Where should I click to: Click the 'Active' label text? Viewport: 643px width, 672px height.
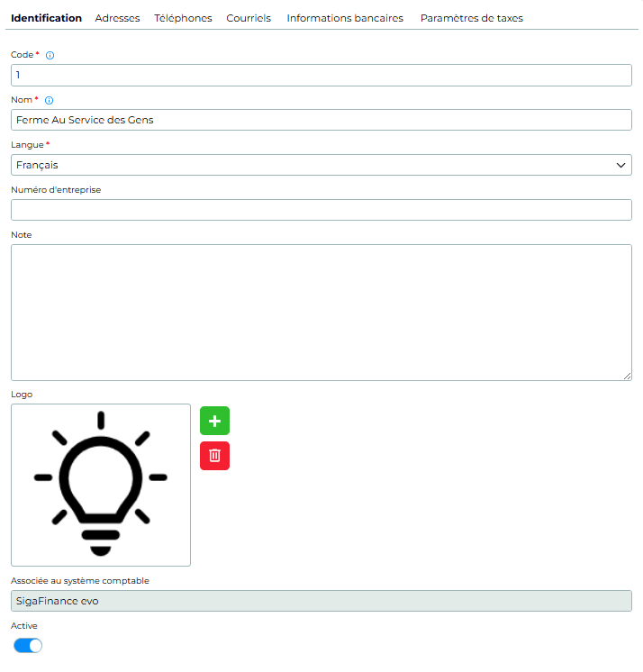[x=24, y=626]
